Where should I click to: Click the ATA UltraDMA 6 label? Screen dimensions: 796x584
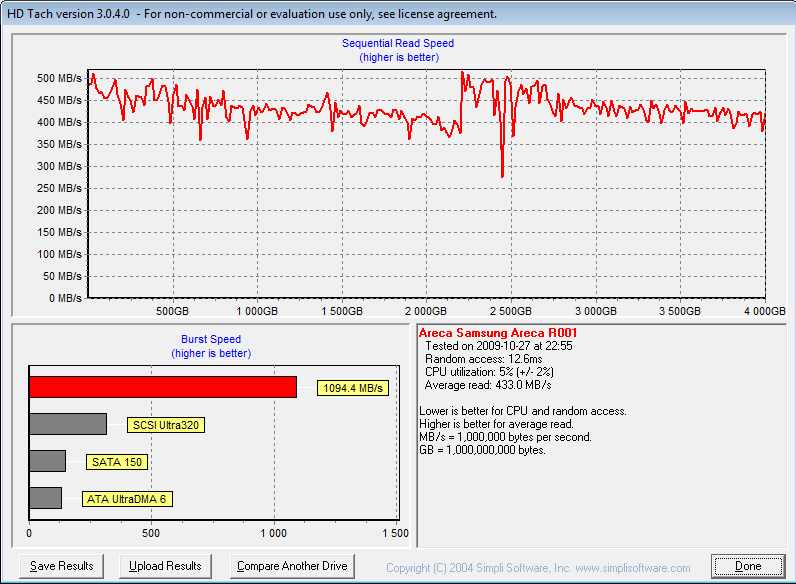coord(127,499)
